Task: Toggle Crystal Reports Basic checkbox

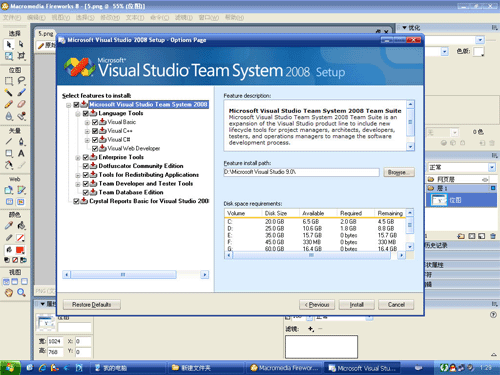Action: point(76,201)
